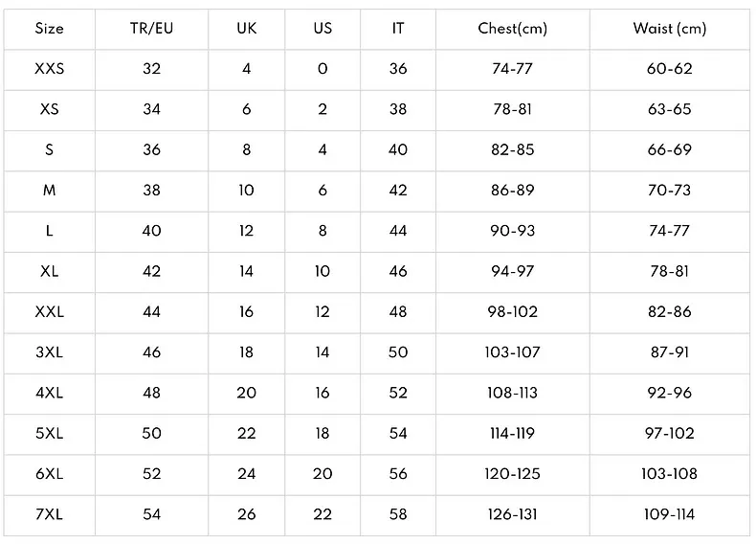The image size is (756, 544).
Task: Select chest value 120-125
Action: (513, 474)
